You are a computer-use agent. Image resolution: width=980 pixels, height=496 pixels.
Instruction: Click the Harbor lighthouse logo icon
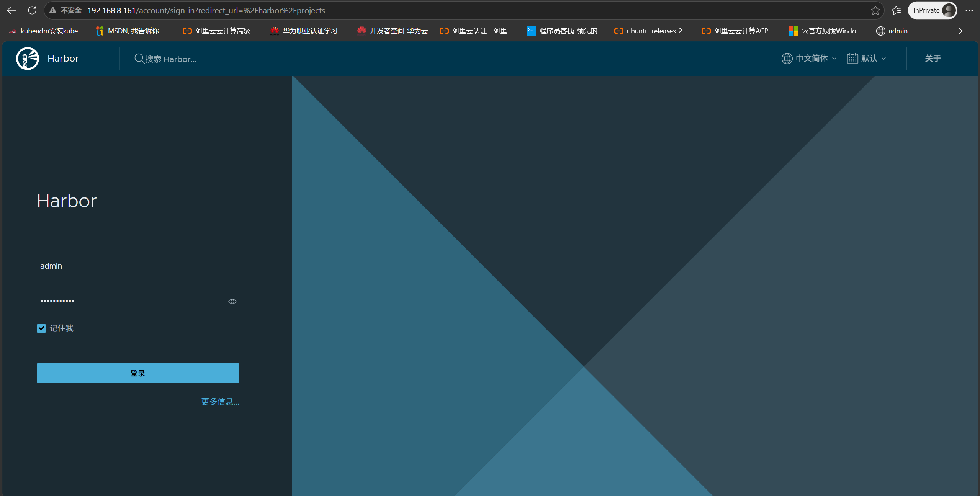pos(28,59)
